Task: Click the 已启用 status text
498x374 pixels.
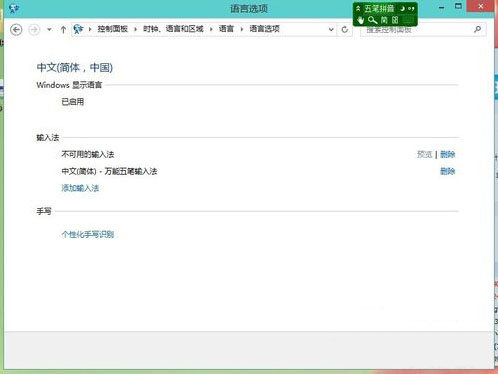Action: click(73, 102)
